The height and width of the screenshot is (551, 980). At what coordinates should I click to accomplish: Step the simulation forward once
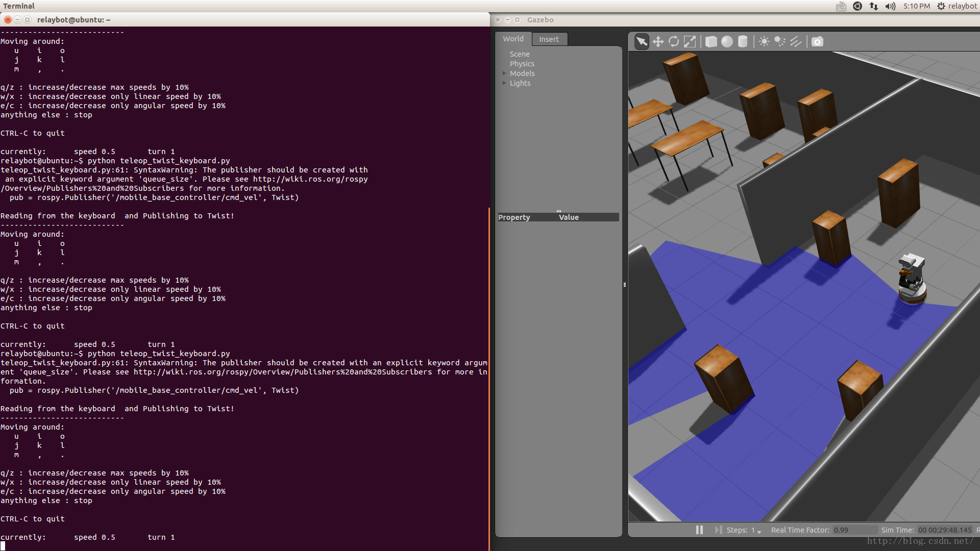pos(718,530)
